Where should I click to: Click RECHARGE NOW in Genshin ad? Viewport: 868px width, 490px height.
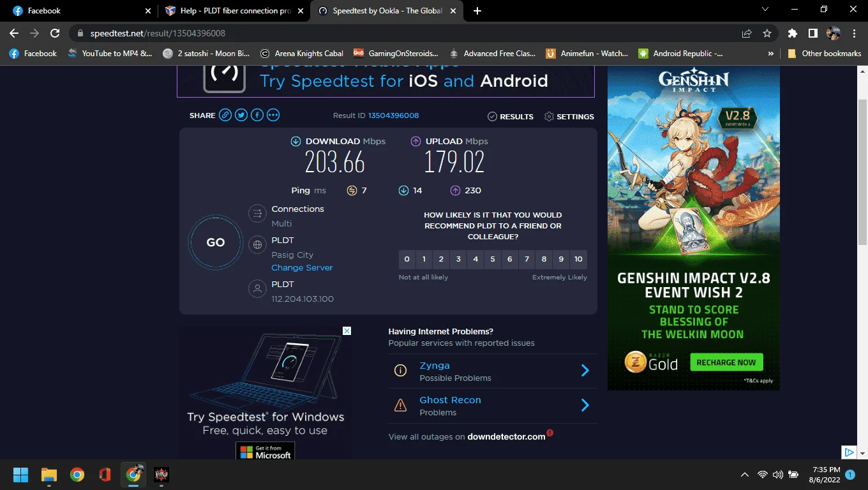(726, 362)
